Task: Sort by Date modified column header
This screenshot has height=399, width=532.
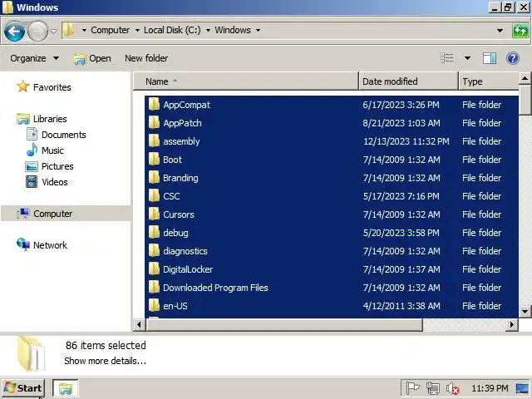Action: (408, 81)
